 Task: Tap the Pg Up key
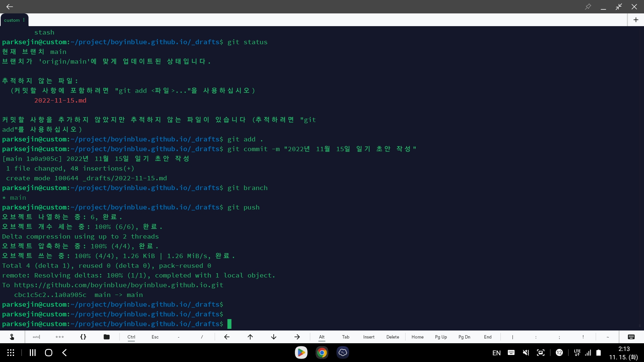pyautogui.click(x=441, y=337)
